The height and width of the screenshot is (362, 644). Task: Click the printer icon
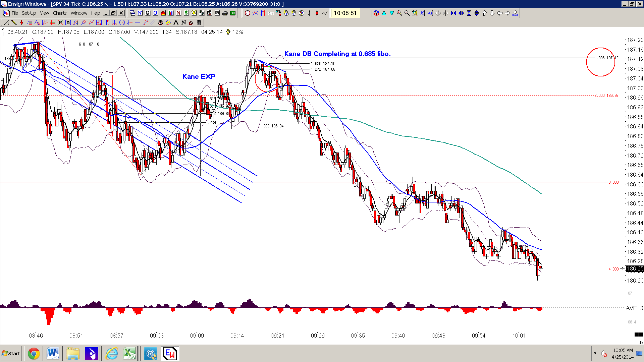coord(225,13)
